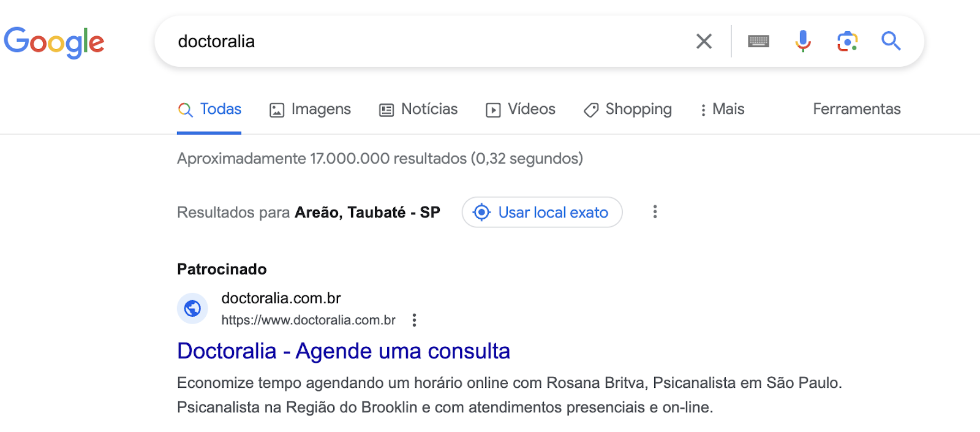The width and height of the screenshot is (980, 432).
Task: Select the Shopping tab
Action: pyautogui.click(x=628, y=109)
